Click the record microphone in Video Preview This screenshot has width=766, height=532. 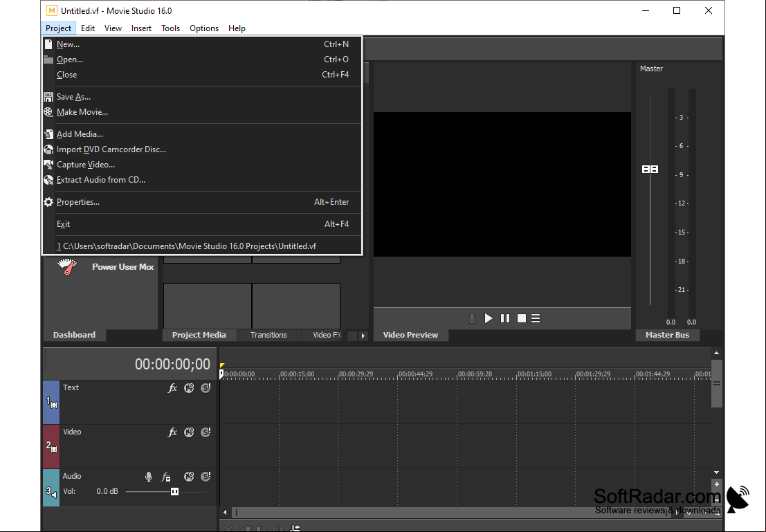tap(471, 318)
